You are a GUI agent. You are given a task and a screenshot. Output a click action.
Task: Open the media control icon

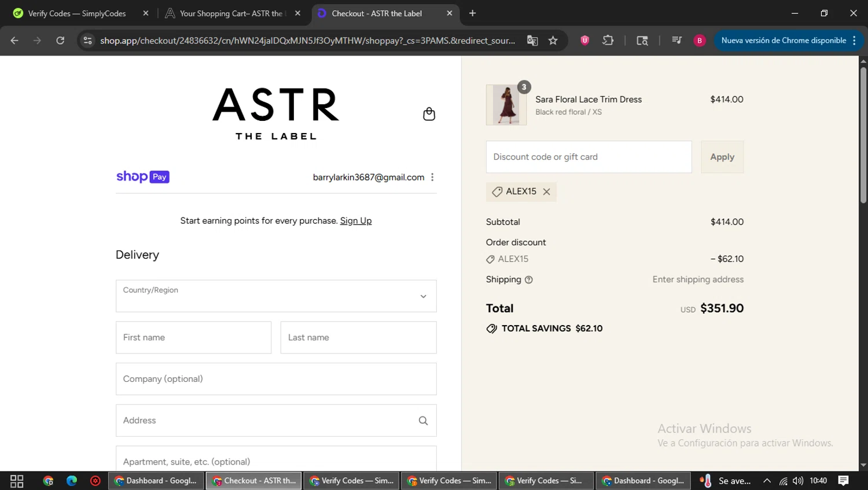tap(676, 40)
